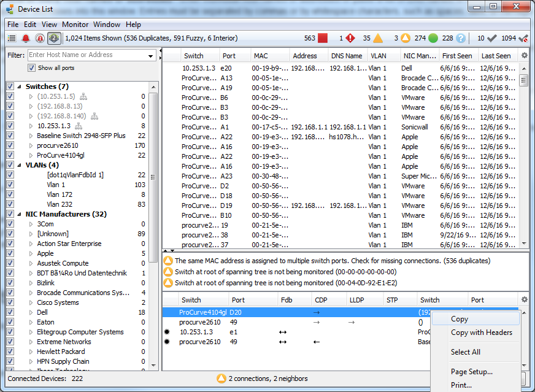The width and height of the screenshot is (535, 392).
Task: Uncheck the VLANs (4) group checkbox
Action: pyautogui.click(x=10, y=165)
